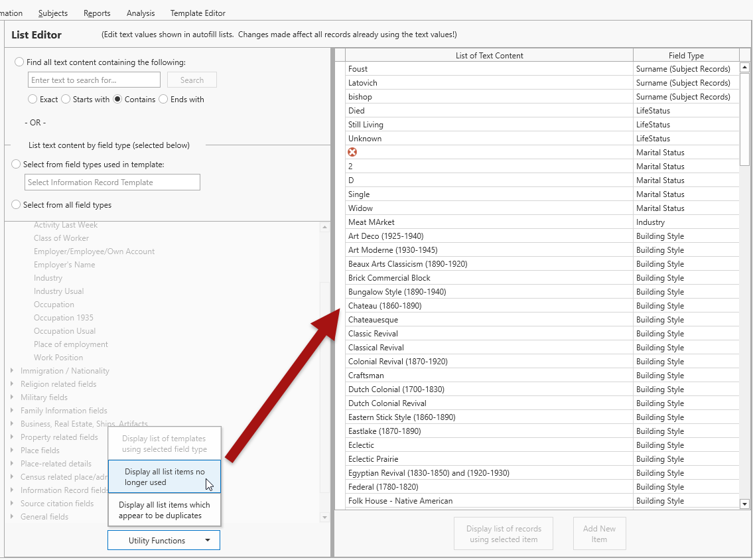This screenshot has width=753, height=560.
Task: Click the 'Enter text to search for' field
Action: [94, 80]
